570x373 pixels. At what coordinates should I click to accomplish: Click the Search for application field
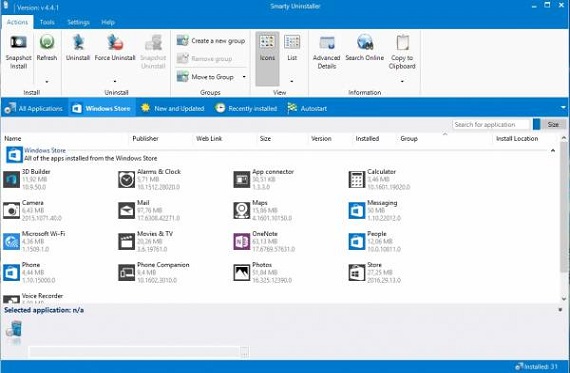(x=491, y=124)
